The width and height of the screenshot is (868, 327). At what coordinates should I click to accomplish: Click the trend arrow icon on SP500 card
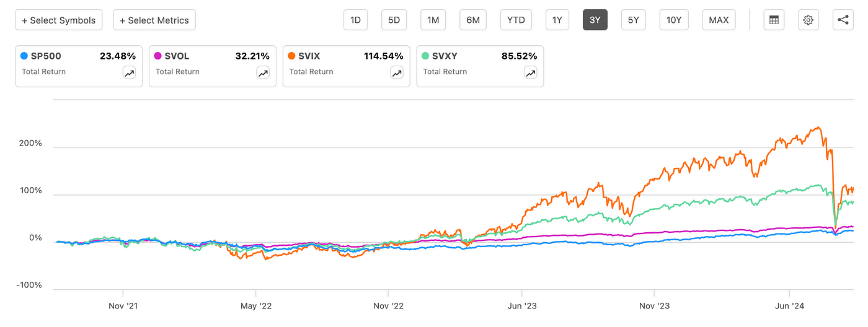coord(129,73)
